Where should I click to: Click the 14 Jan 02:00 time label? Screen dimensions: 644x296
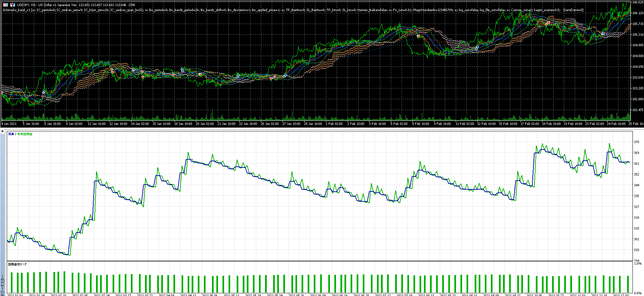click(x=140, y=124)
